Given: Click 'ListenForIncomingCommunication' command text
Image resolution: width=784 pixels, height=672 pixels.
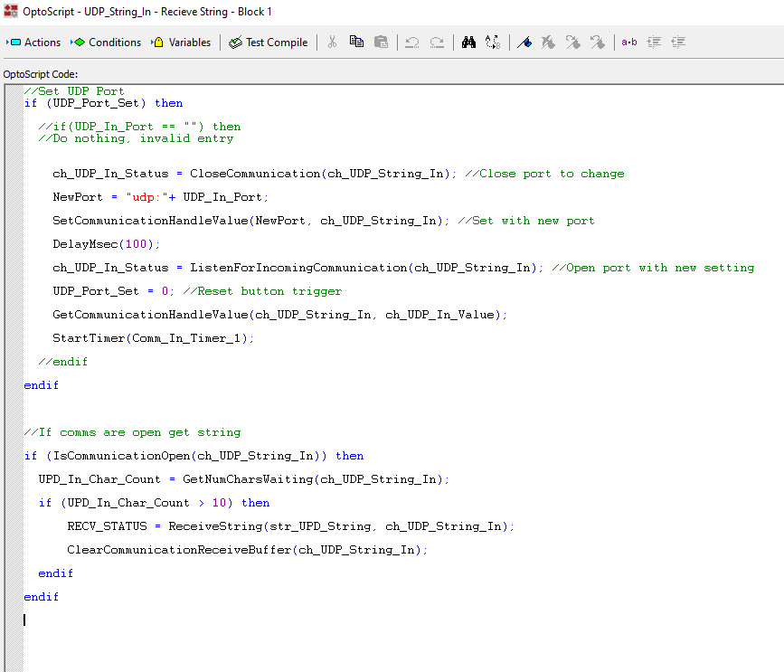Looking at the screenshot, I should (x=298, y=268).
